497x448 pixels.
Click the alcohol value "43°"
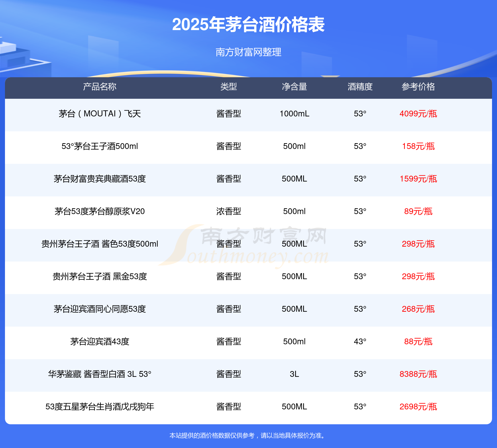click(360, 342)
